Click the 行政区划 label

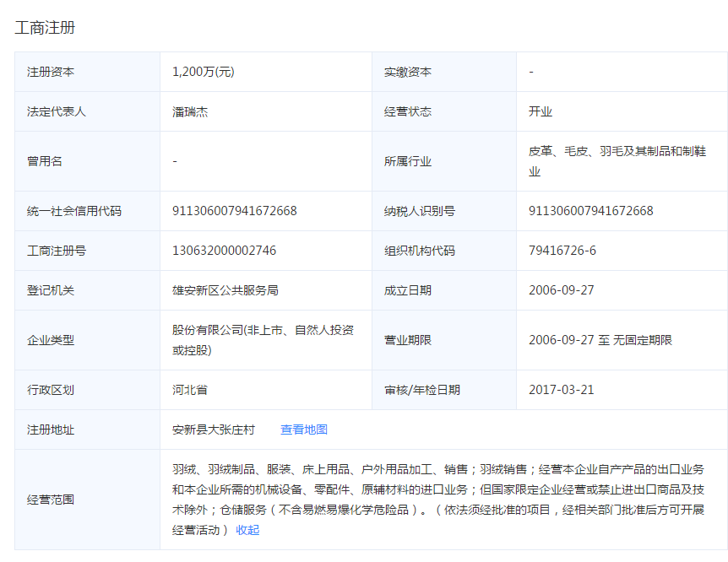pos(51,390)
